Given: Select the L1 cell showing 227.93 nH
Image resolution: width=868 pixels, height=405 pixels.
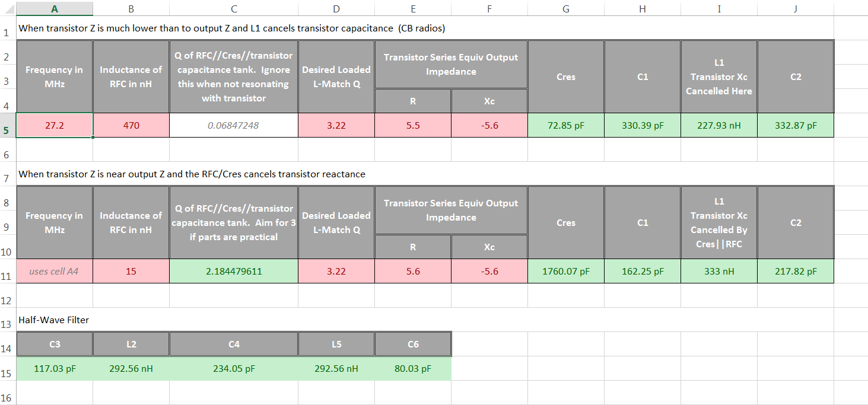Looking at the screenshot, I should coord(718,125).
